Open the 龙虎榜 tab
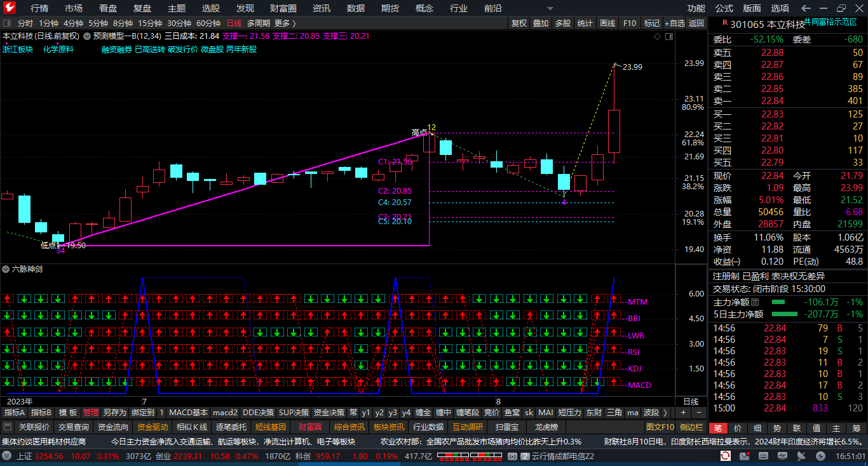 pyautogui.click(x=546, y=427)
